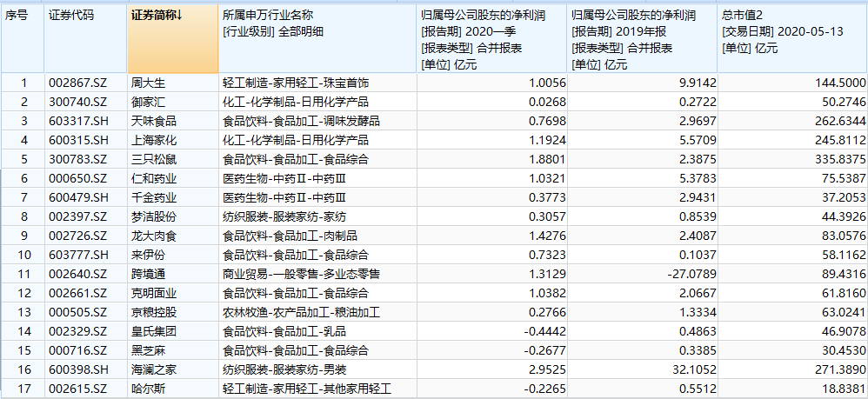The image size is (868, 399).
Task: Click industry cell 纺织服装-服装家纺-男装
Action: 317,369
